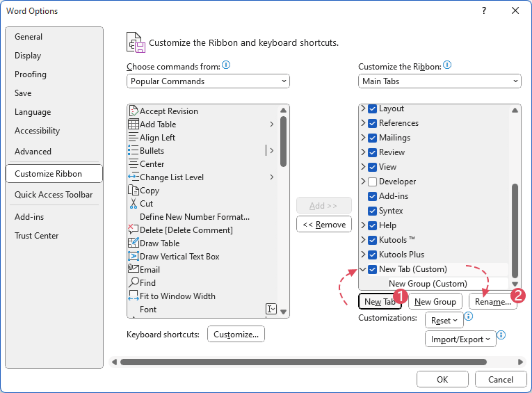The width and height of the screenshot is (532, 393).
Task: Open the Quick Access Toolbar category
Action: pyautogui.click(x=54, y=195)
